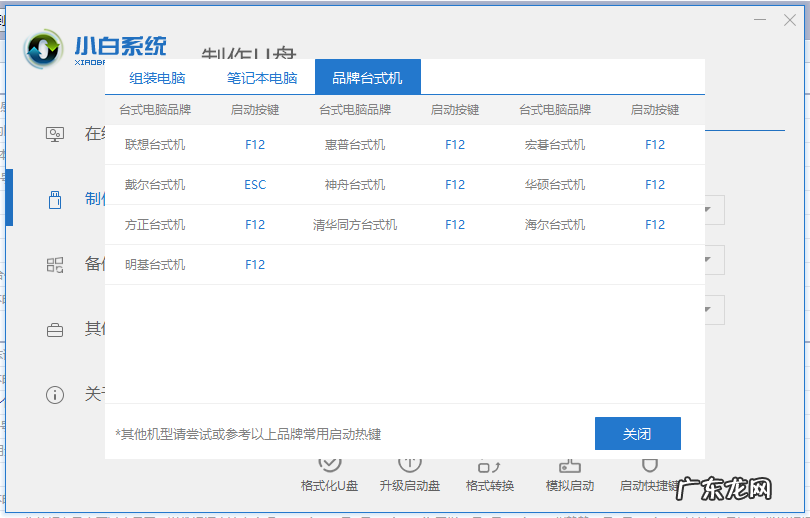Click F12 key for 神舟台式机
This screenshot has height=518, width=810.
[x=455, y=185]
